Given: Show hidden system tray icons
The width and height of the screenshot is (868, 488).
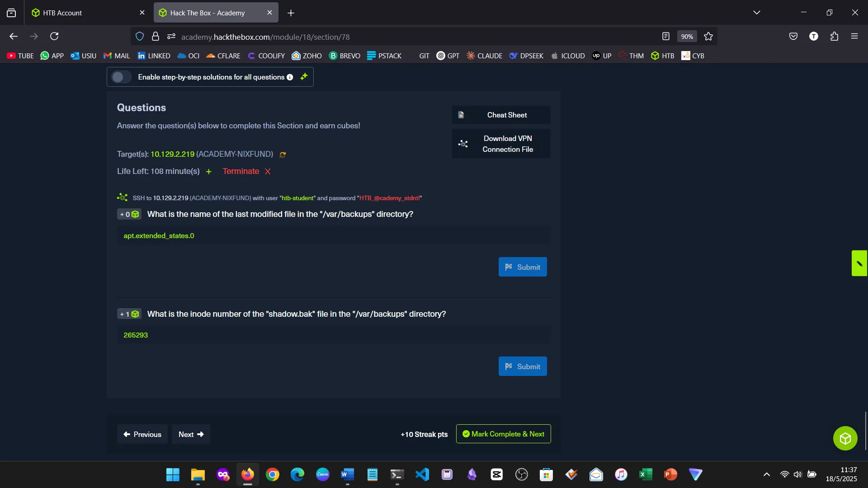Looking at the screenshot, I should pyautogui.click(x=766, y=474).
